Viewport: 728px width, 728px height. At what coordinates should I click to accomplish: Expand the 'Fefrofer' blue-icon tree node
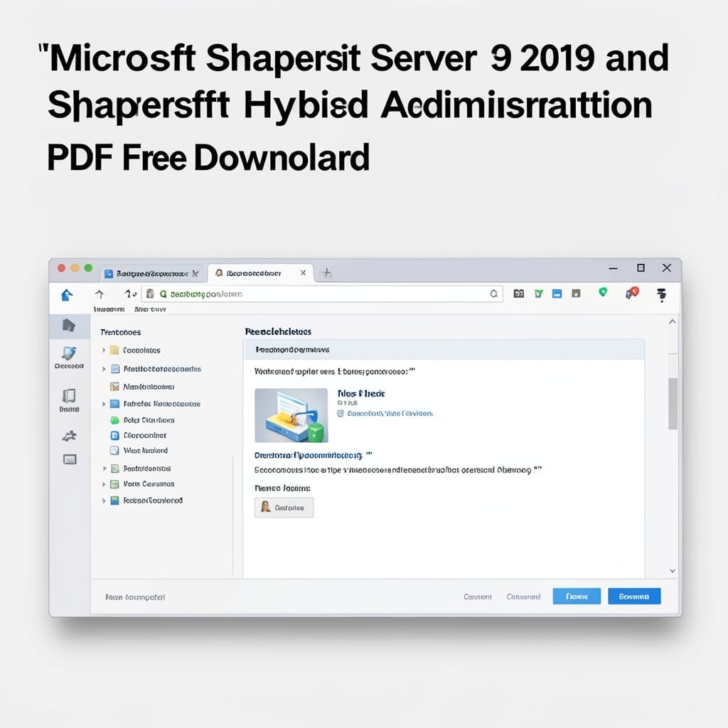coord(104,404)
